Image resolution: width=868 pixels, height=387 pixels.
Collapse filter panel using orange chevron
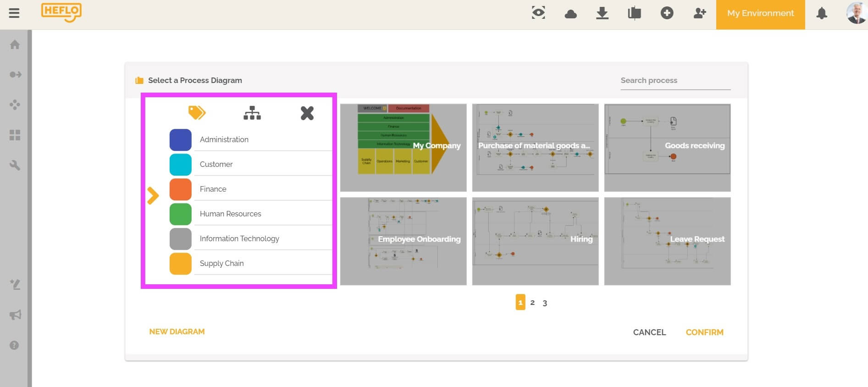pos(153,196)
